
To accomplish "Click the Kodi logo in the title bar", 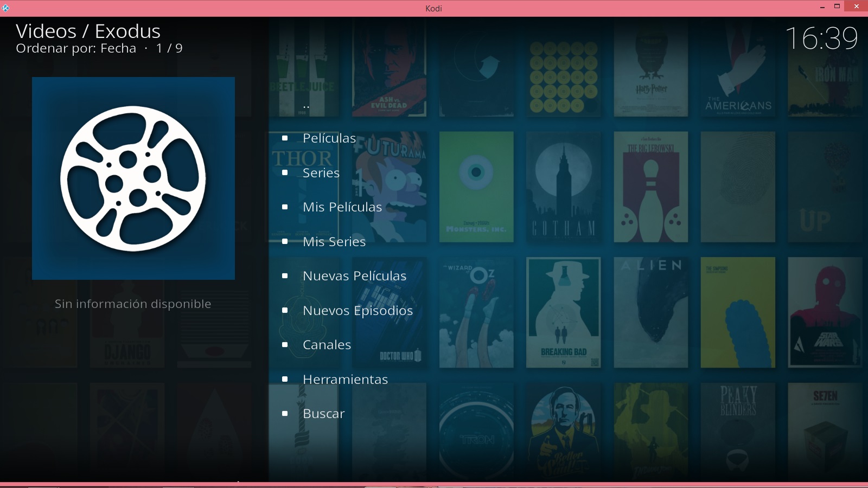I will pyautogui.click(x=5, y=8).
